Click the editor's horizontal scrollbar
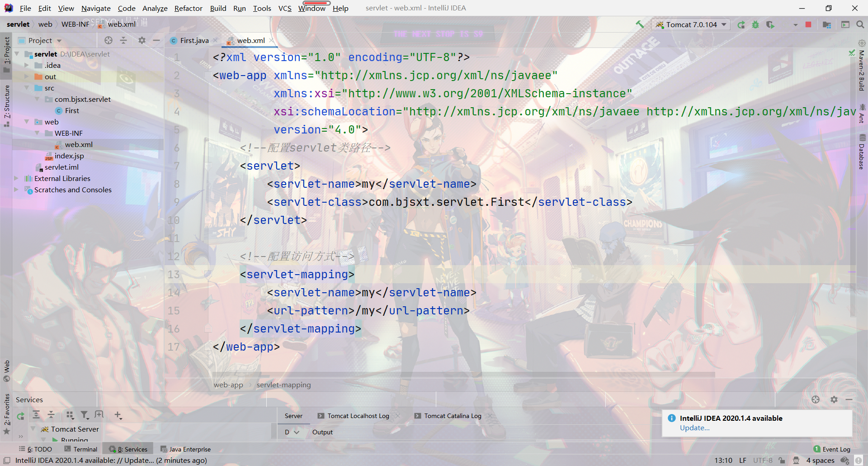The image size is (868, 466). [464, 375]
